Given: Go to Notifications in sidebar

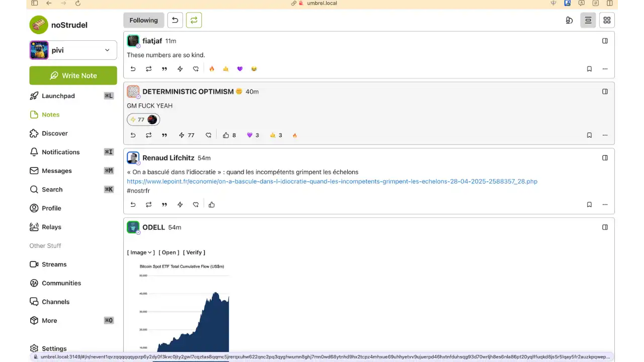Looking at the screenshot, I should click(x=60, y=152).
